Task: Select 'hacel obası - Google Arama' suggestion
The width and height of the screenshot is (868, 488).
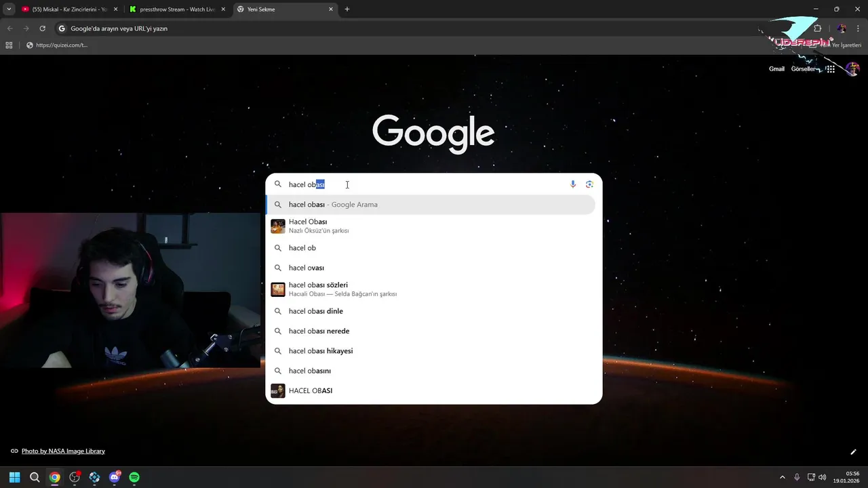Action: coord(431,205)
